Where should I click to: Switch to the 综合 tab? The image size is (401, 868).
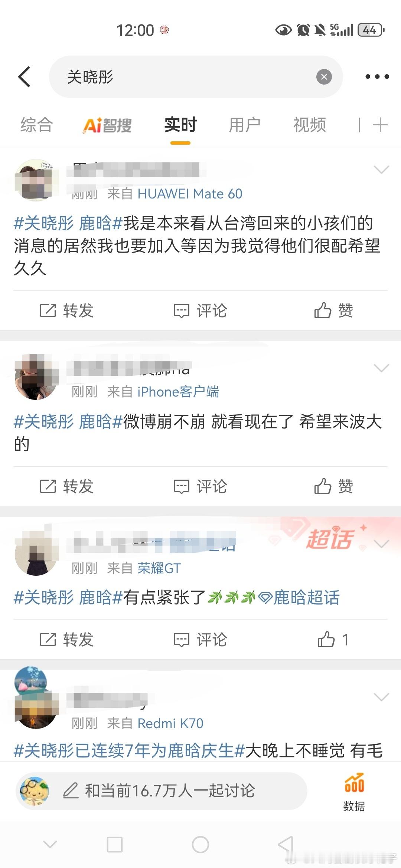point(37,125)
